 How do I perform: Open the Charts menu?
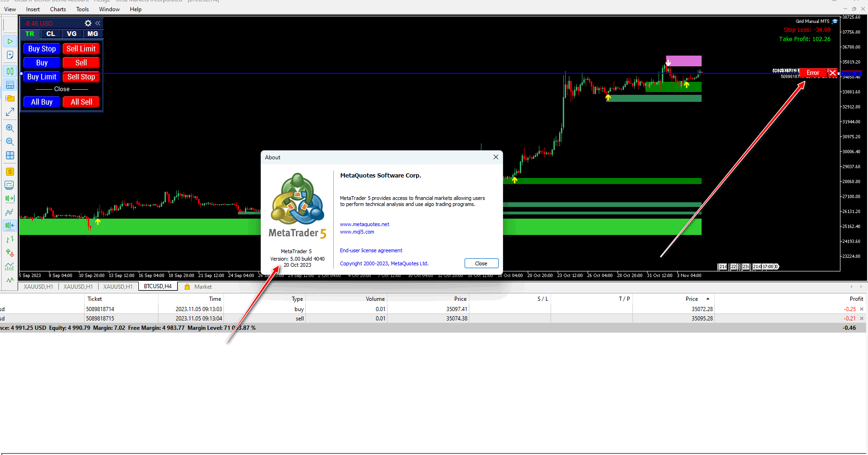pos(58,9)
